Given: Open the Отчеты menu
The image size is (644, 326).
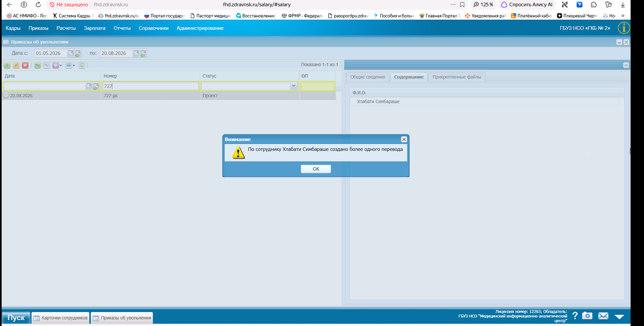Looking at the screenshot, I should click(x=122, y=28).
